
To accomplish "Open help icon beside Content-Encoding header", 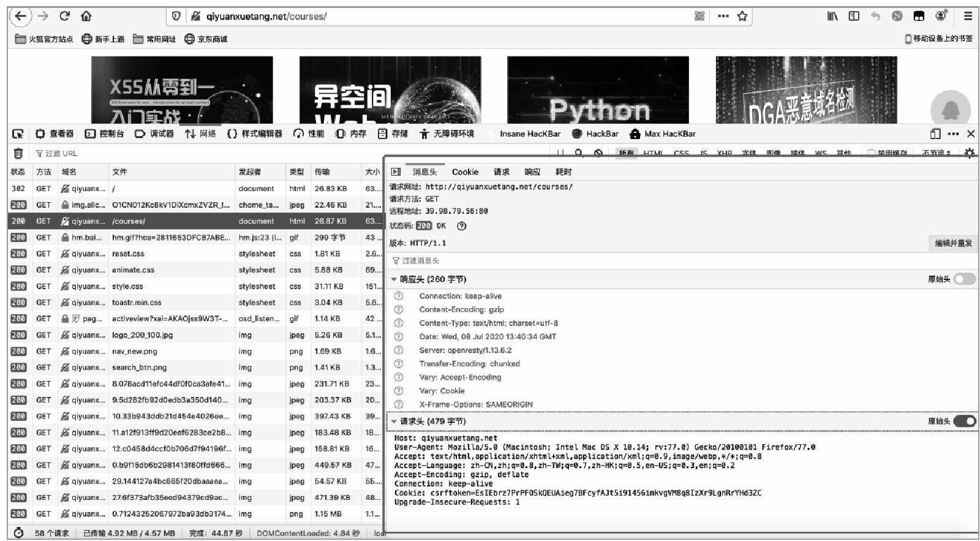I will click(x=399, y=309).
